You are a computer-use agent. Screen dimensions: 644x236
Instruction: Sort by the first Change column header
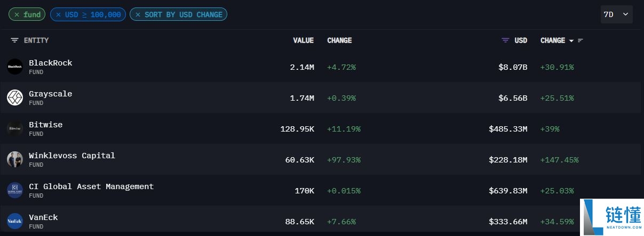(339, 40)
